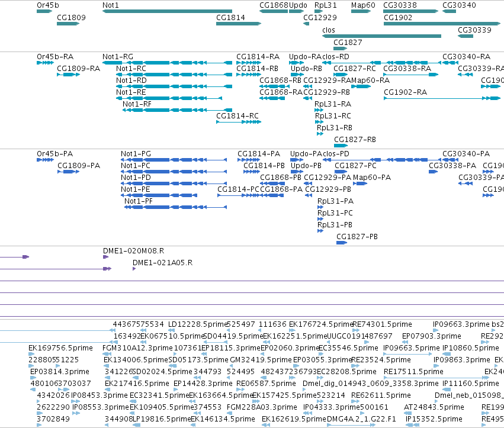Select protein CG1814-PB
The height and width of the screenshot is (428, 504).
tap(264, 166)
